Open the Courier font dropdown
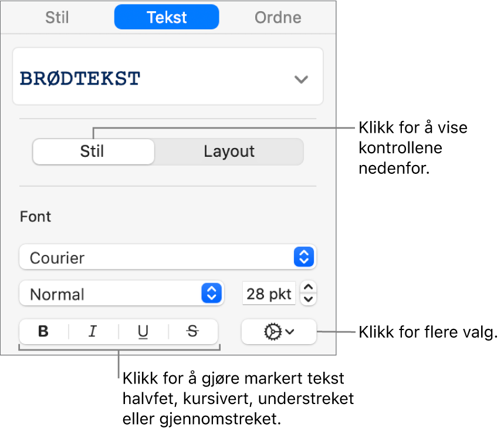This screenshot has width=504, height=434. [168, 257]
